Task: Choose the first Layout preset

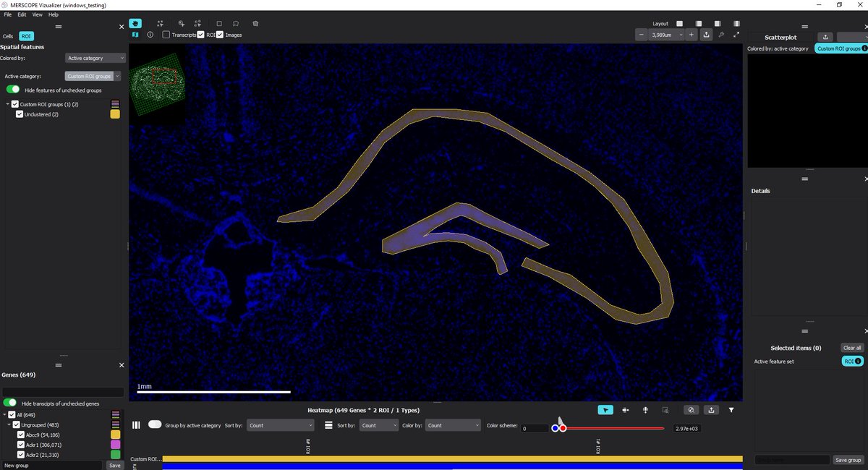Action: click(679, 23)
